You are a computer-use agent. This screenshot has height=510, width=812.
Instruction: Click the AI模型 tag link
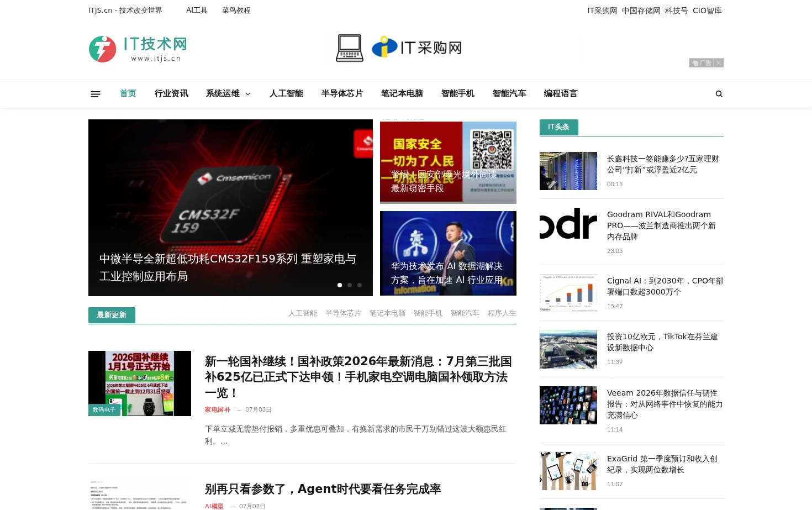pos(214,506)
